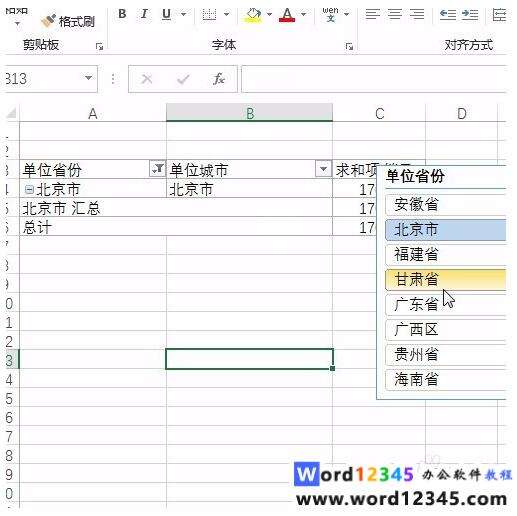This screenshot has width=517, height=516.
Task: Click the Format Painter (格式刷) button
Action: pos(68,21)
